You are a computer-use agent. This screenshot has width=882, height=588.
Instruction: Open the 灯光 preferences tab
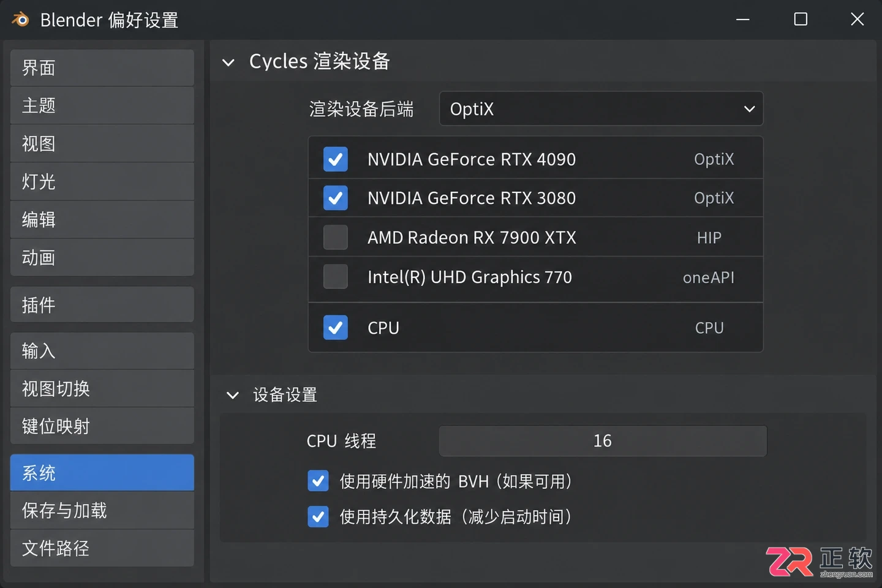click(x=102, y=182)
